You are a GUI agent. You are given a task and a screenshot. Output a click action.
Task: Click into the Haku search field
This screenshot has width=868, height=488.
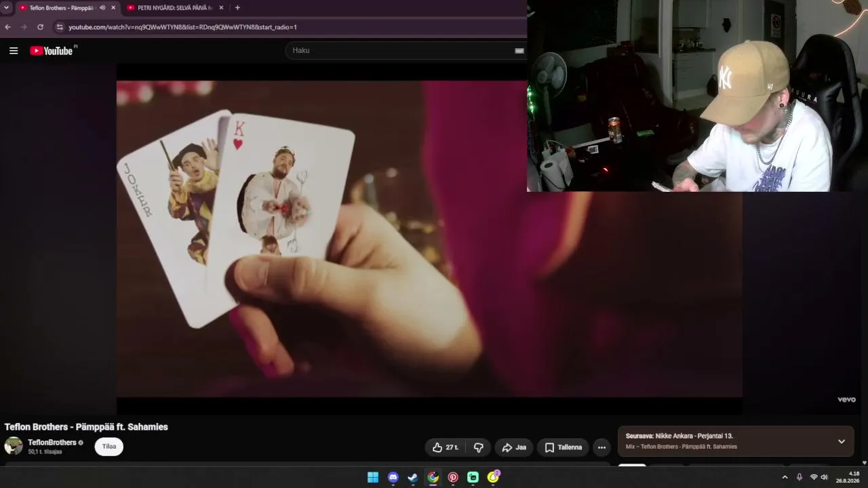point(400,50)
